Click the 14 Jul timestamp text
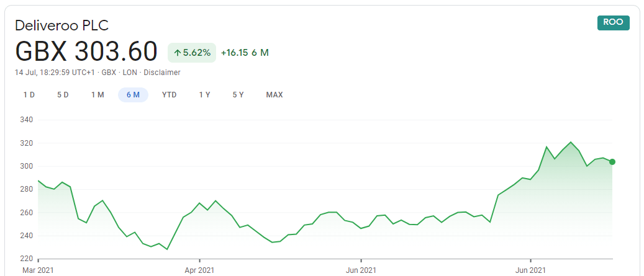Image resolution: width=644 pixels, height=276 pixels. click(55, 73)
